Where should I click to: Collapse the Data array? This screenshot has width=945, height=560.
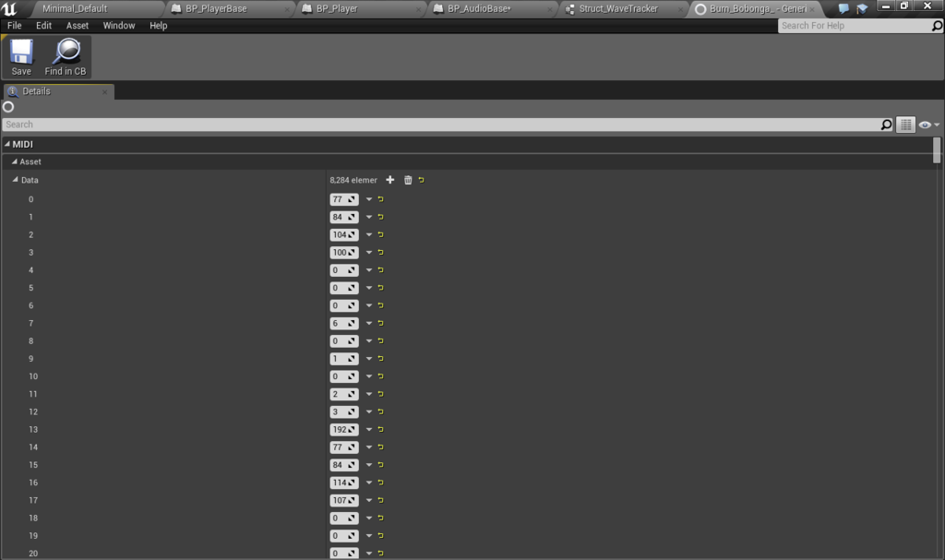(x=16, y=180)
